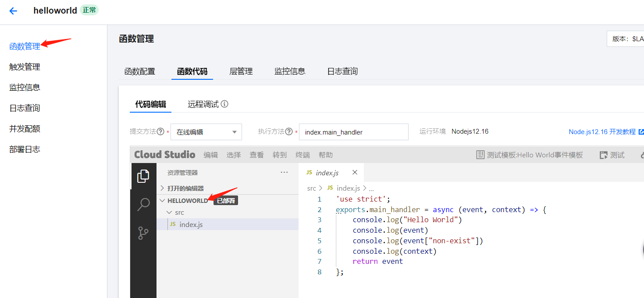
Task: Open the Node.js12.16 开发教程 link
Action: coord(602,132)
